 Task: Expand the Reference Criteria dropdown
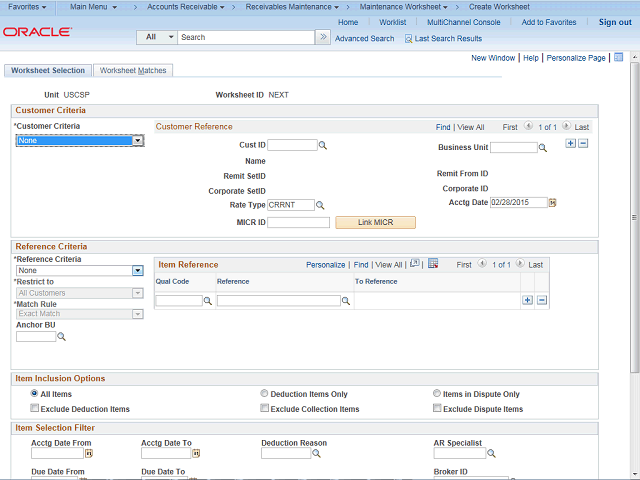[x=137, y=270]
